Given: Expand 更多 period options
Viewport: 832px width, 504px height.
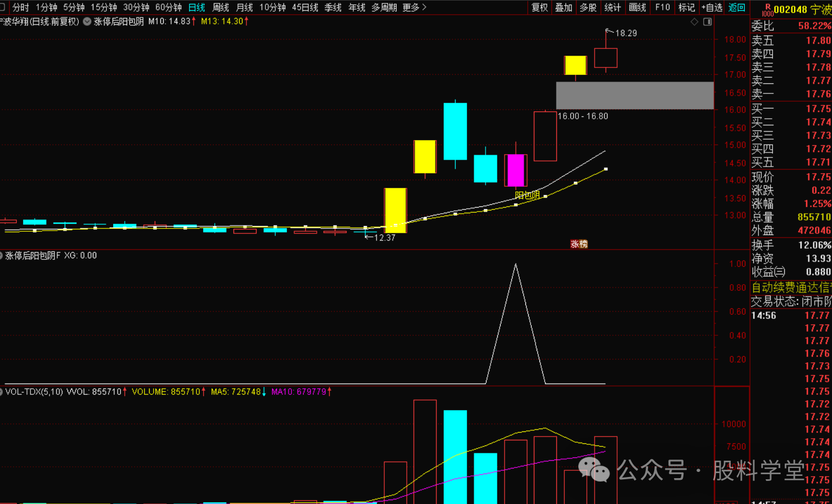Looking at the screenshot, I should (414, 7).
